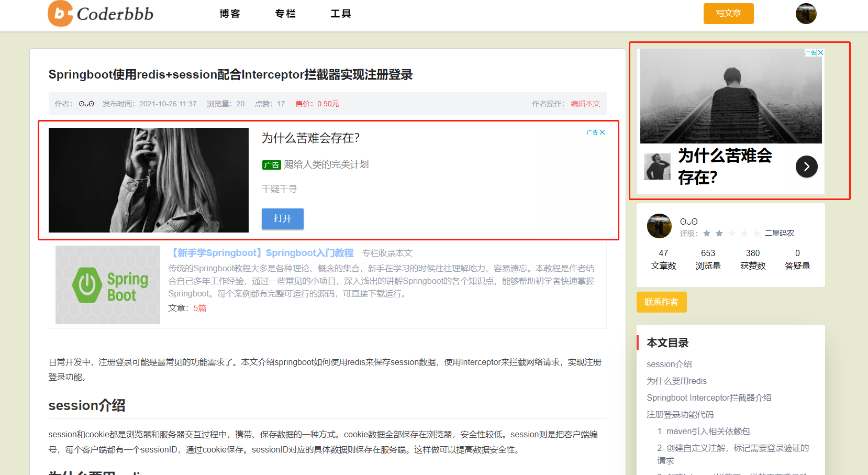Image resolution: width=868 pixels, height=475 pixels.
Task: Close the in-article advertisement with its X
Action: [x=603, y=132]
